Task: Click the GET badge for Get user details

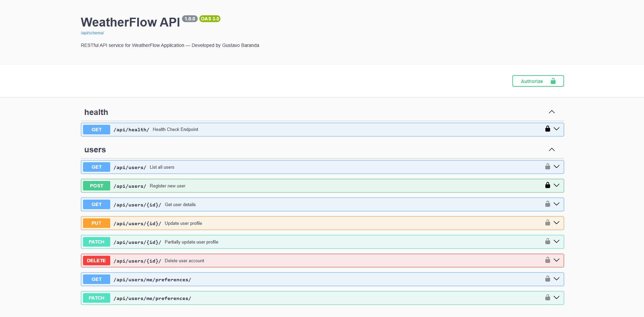Action: tap(97, 204)
